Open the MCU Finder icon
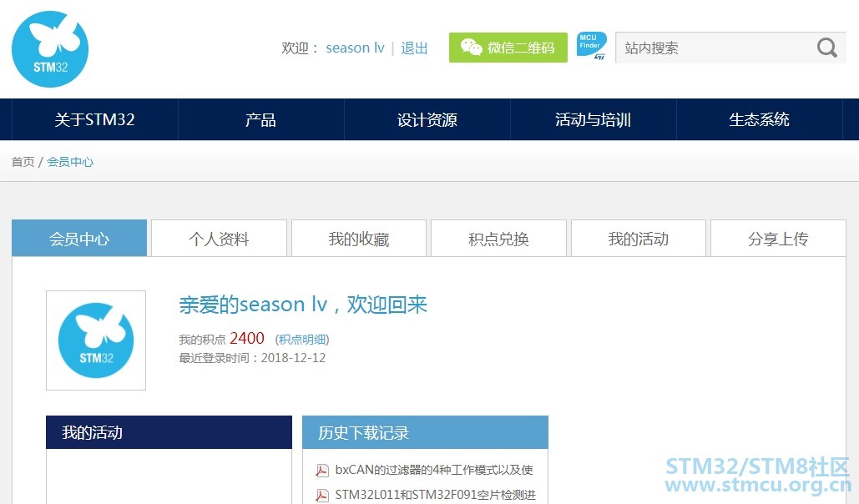 [591, 46]
